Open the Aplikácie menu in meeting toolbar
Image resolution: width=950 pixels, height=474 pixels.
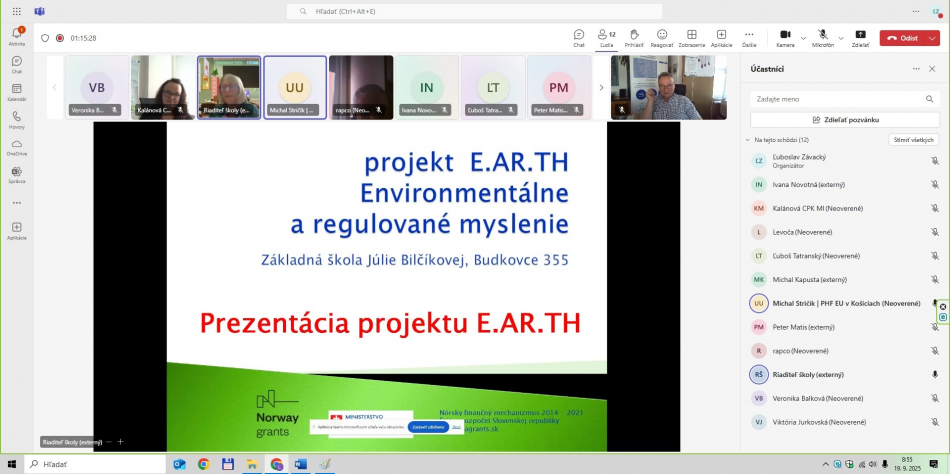point(721,37)
